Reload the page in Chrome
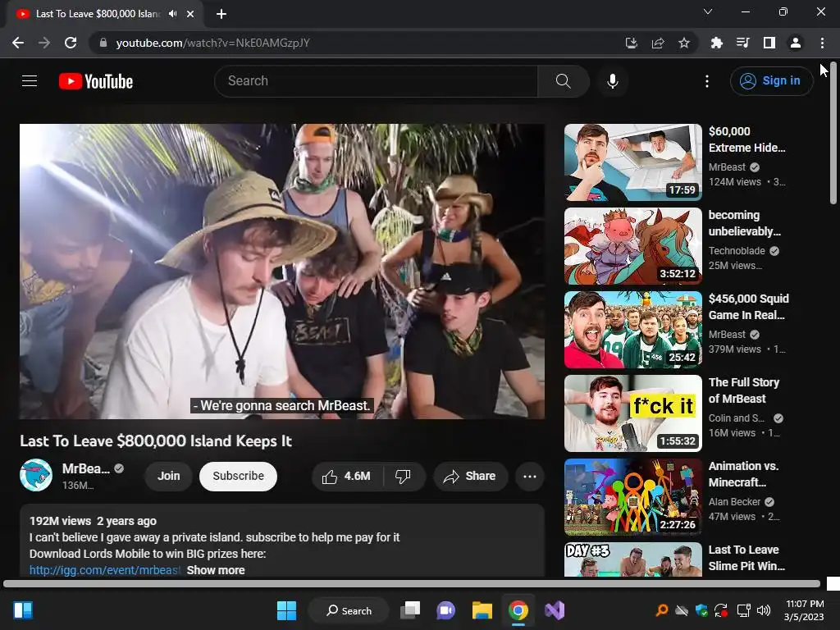This screenshot has height=630, width=840. 71,43
